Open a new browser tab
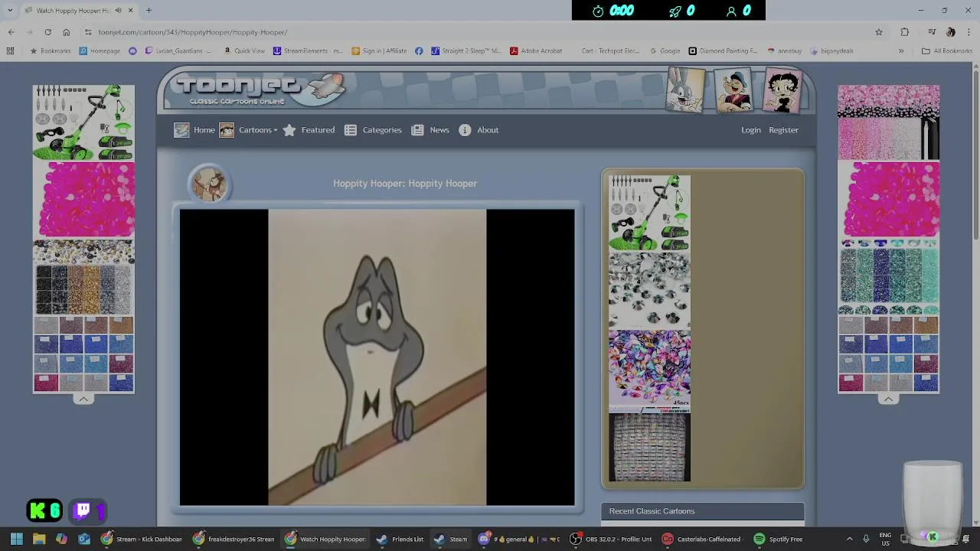 (149, 11)
